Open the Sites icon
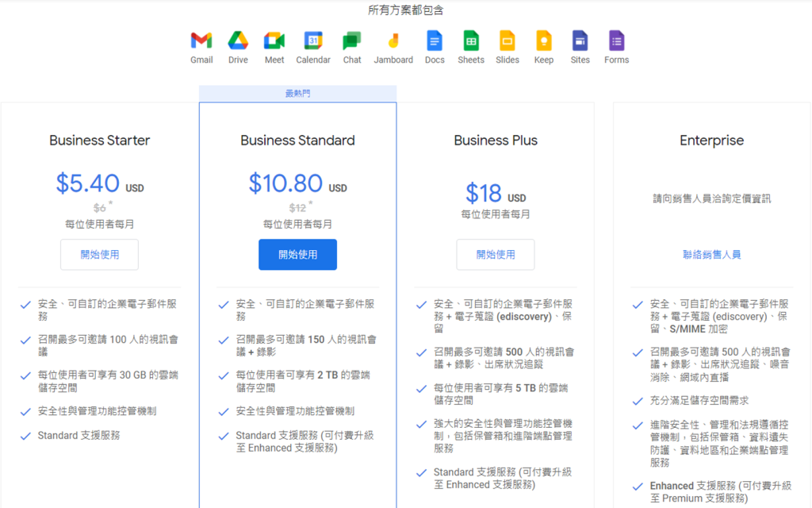 pos(580,40)
